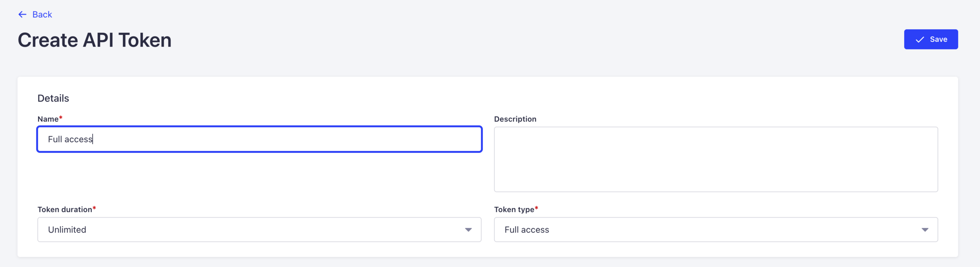Click the red asterisk beside Name

(61, 118)
